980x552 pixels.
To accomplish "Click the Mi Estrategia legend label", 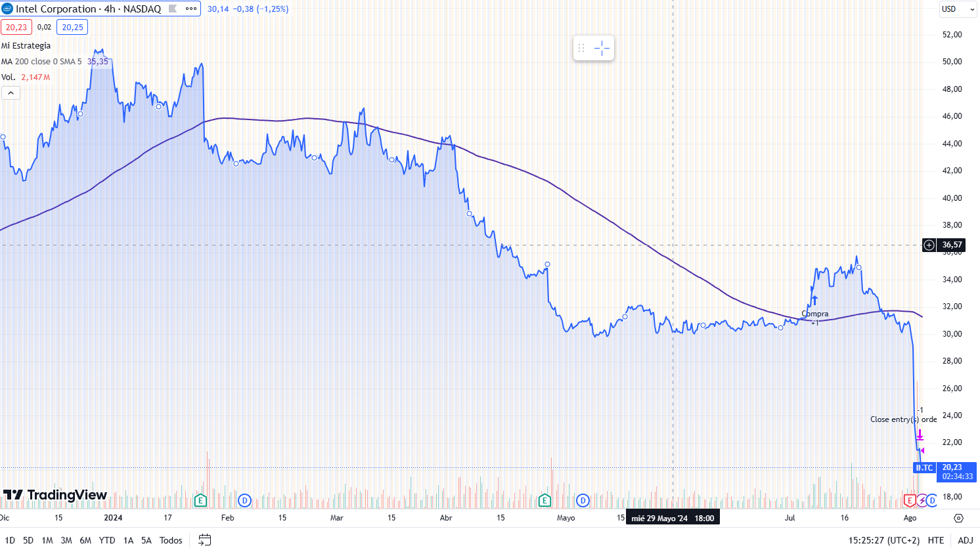I will pos(26,45).
